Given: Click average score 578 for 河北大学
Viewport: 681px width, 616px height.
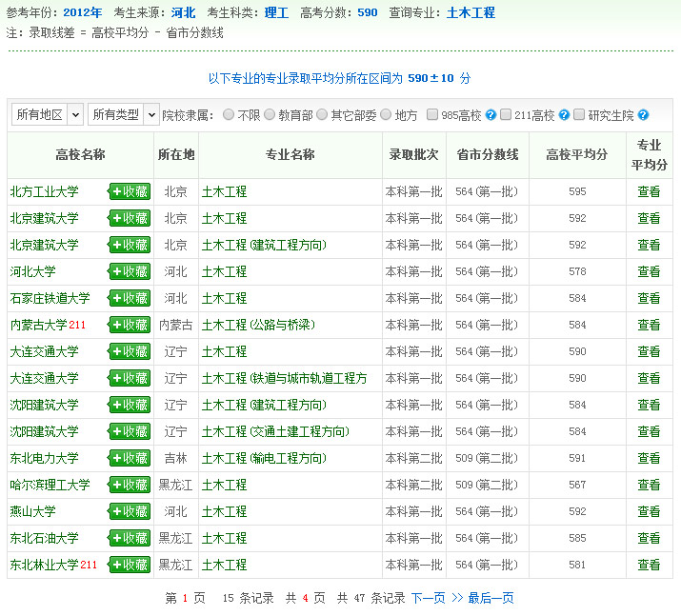Looking at the screenshot, I should [x=577, y=271].
